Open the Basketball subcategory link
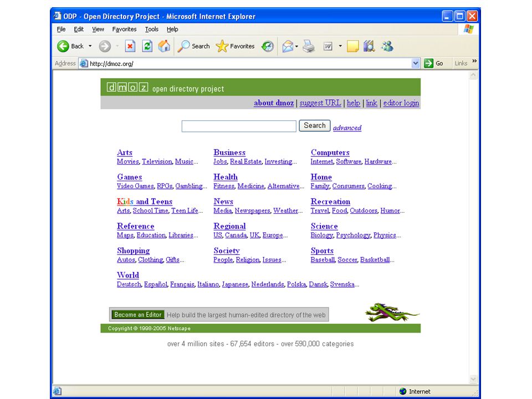532x399 pixels. pyautogui.click(x=375, y=259)
